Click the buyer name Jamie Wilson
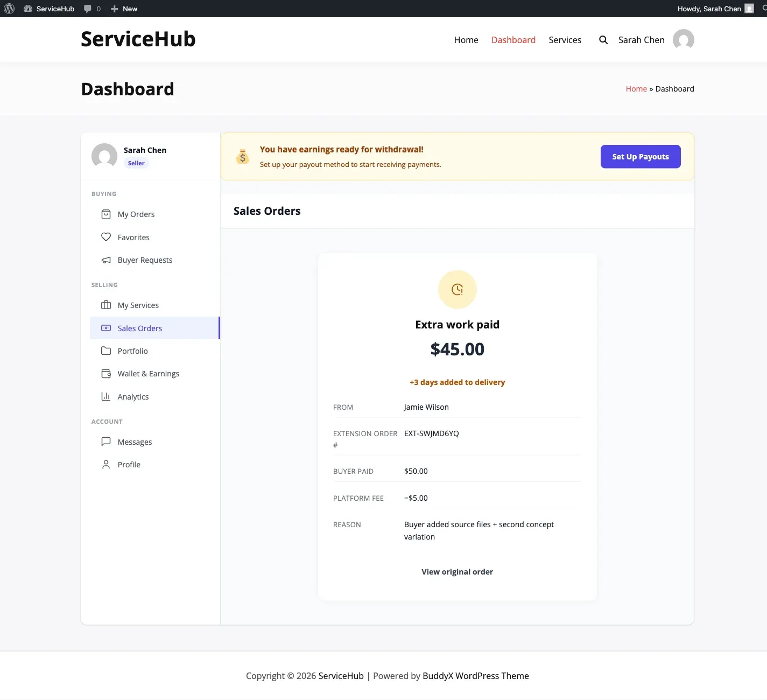This screenshot has height=700, width=767. [x=426, y=407]
